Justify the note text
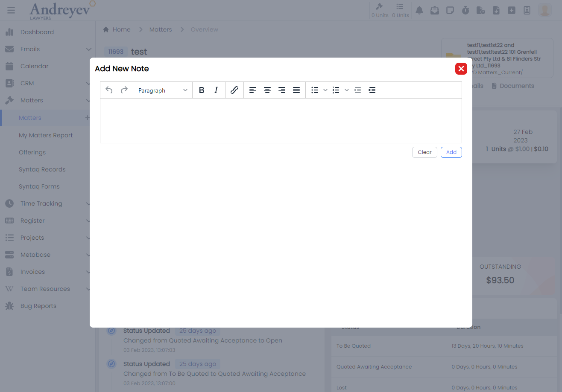This screenshot has height=392, width=562. pyautogui.click(x=296, y=90)
